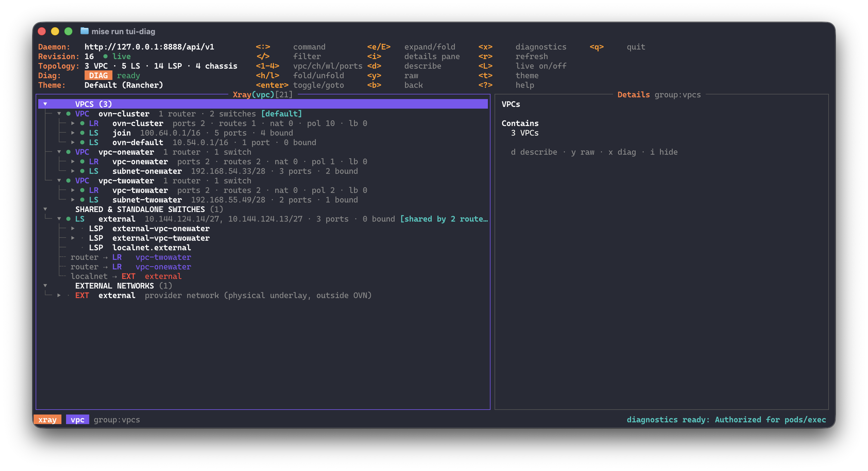
Task: Click the 'i hide' hint in Details
Action: 664,152
